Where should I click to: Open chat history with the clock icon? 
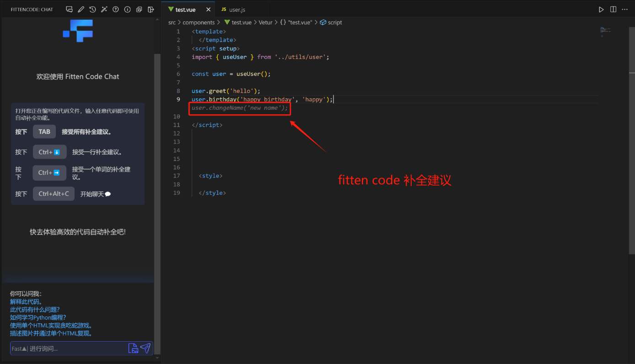tap(92, 9)
